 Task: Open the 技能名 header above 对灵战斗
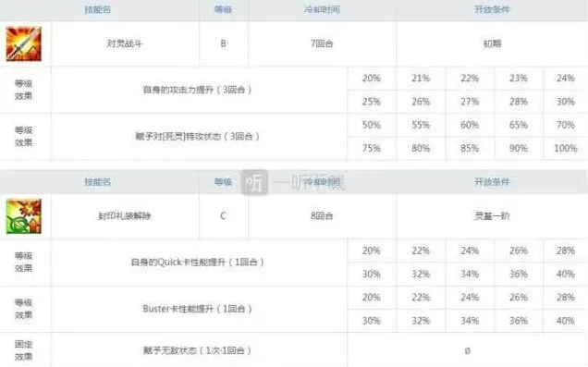pyautogui.click(x=97, y=9)
